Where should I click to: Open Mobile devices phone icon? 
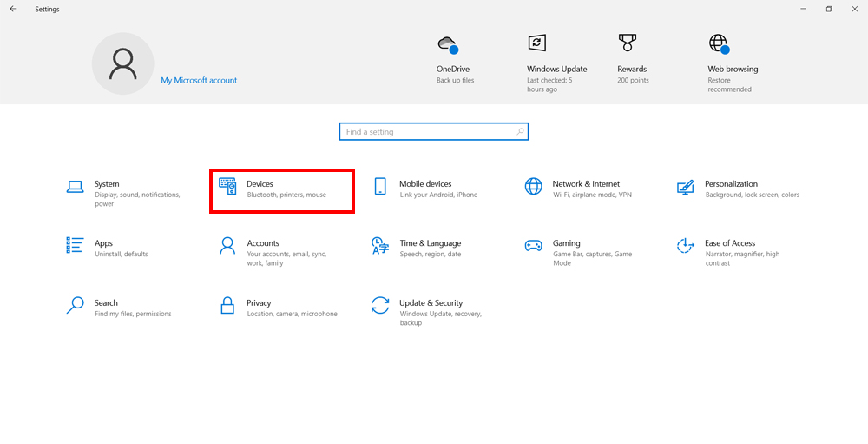(380, 187)
